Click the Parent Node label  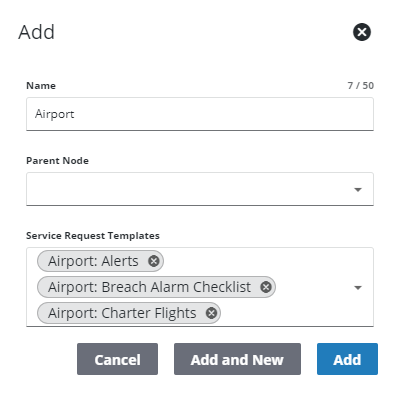point(57,161)
